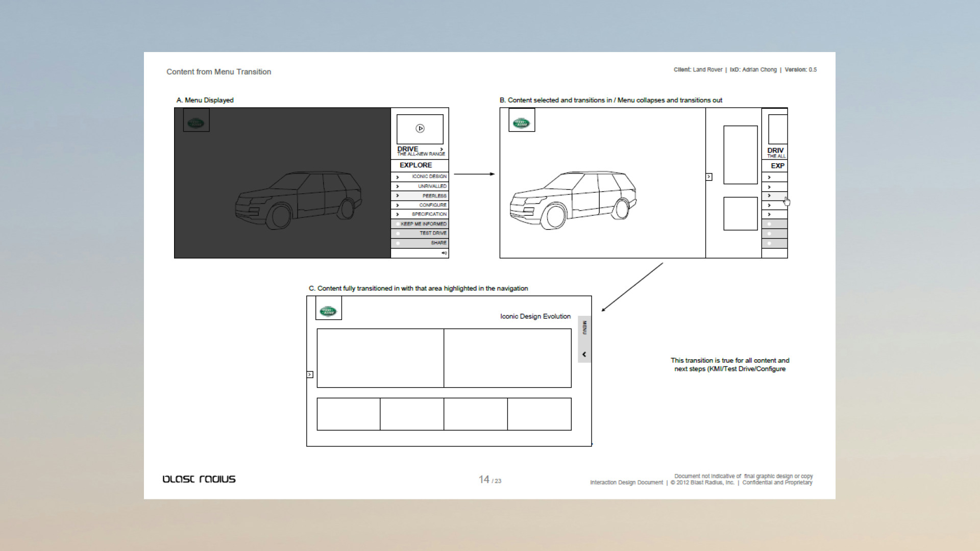The image size is (980, 551).
Task: Click the back chevron under the MENU tab
Action: [x=584, y=354]
